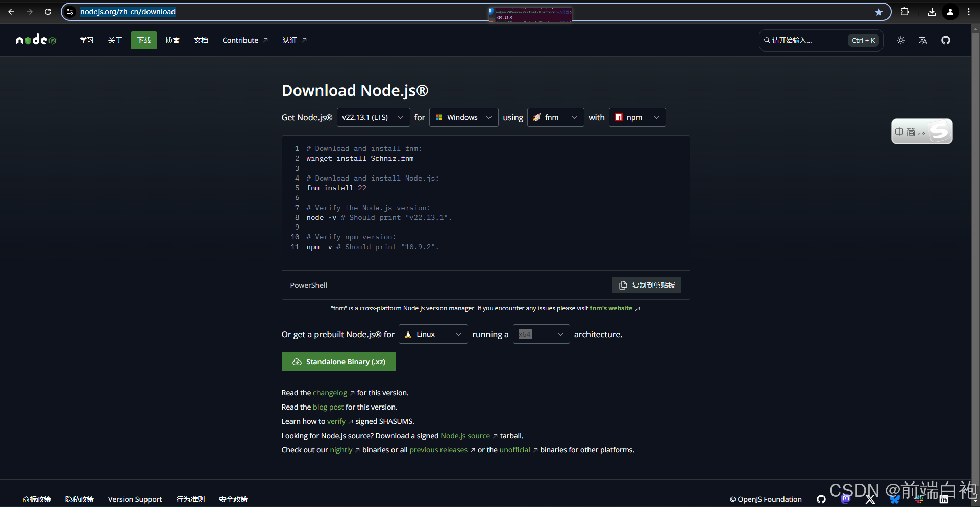Click the 'fnm install 22' code line
This screenshot has height=507, width=980.
click(x=336, y=188)
